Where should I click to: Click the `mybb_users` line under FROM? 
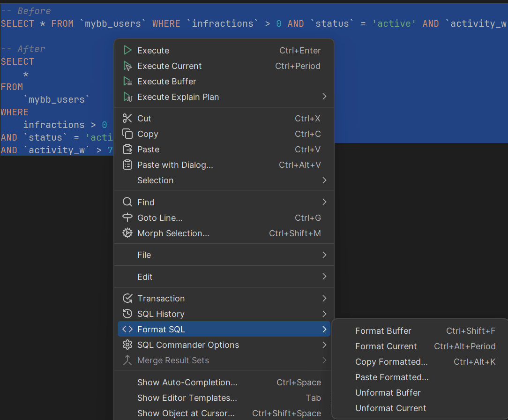(x=56, y=99)
